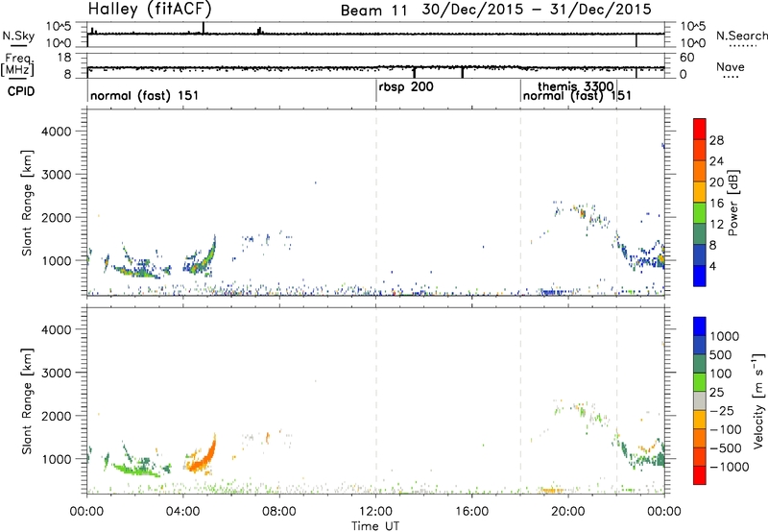Click the red -1000 velocity colorbar swatch
The image size is (768, 532).
pos(700,475)
